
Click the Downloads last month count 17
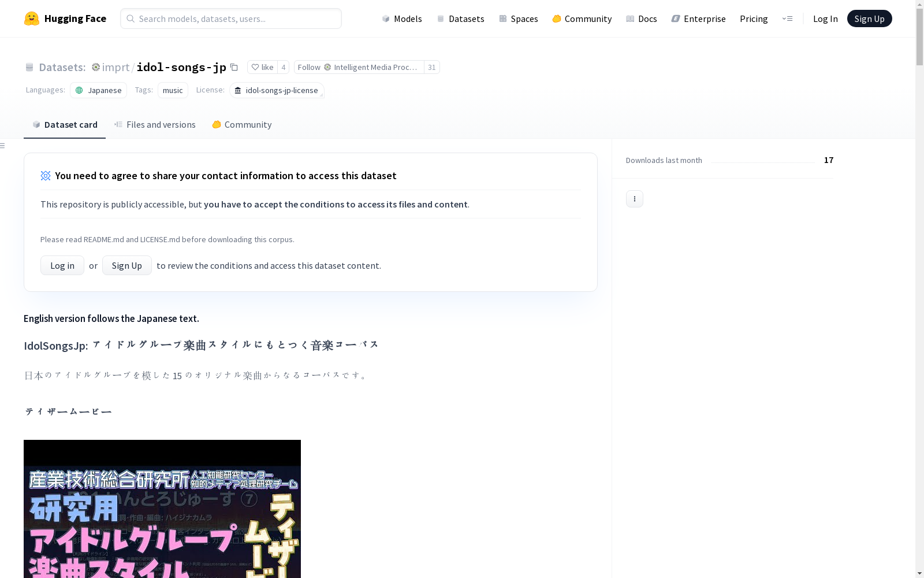pyautogui.click(x=829, y=160)
